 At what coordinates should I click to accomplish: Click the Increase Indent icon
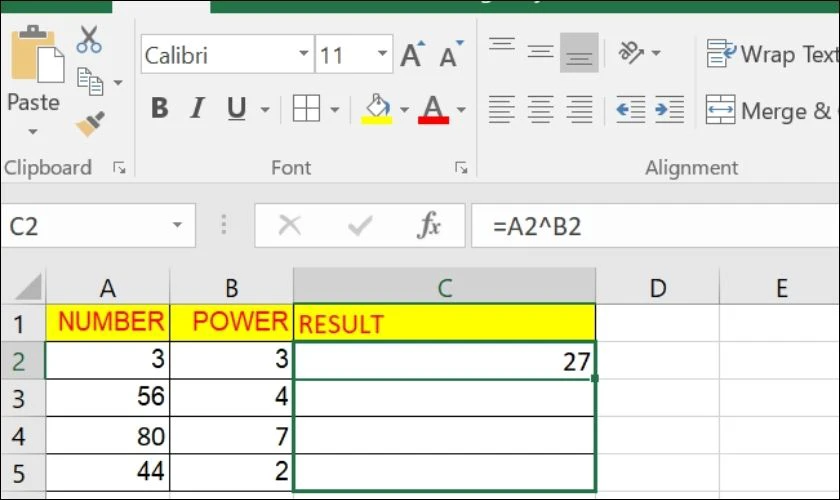669,108
